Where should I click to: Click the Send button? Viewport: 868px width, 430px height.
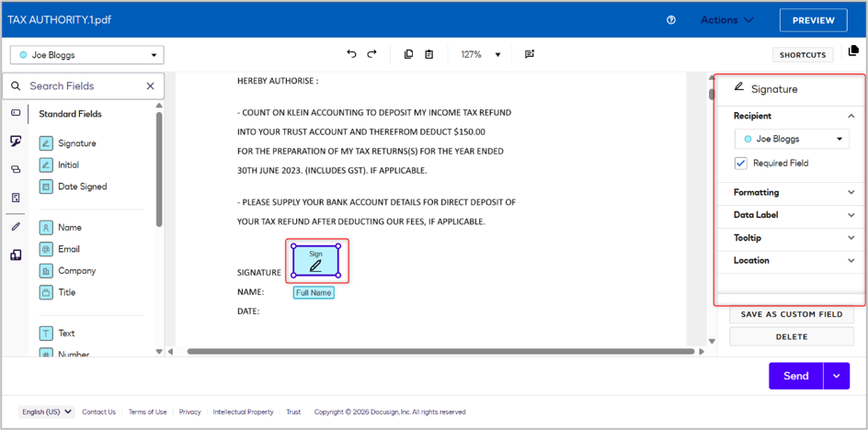click(x=796, y=376)
